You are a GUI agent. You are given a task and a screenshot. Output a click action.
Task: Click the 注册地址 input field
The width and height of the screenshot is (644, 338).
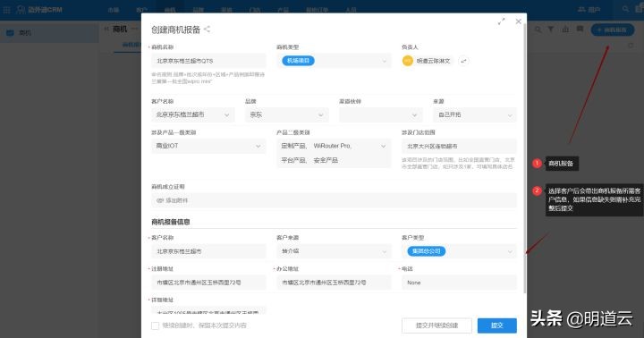pos(208,283)
